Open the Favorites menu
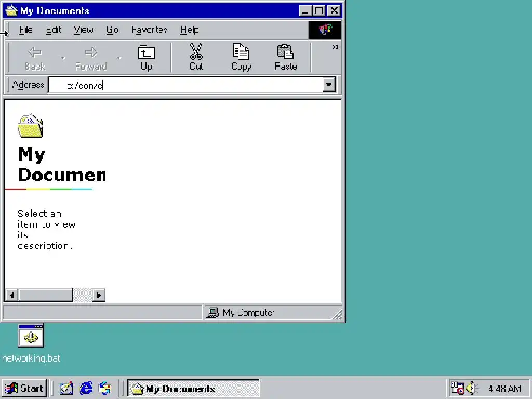The height and width of the screenshot is (399, 532). tap(149, 30)
